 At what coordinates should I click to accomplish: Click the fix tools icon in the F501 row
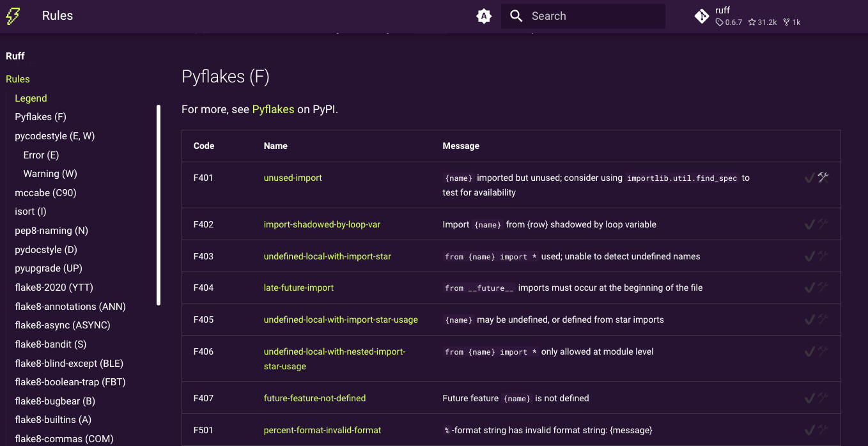pyautogui.click(x=823, y=430)
